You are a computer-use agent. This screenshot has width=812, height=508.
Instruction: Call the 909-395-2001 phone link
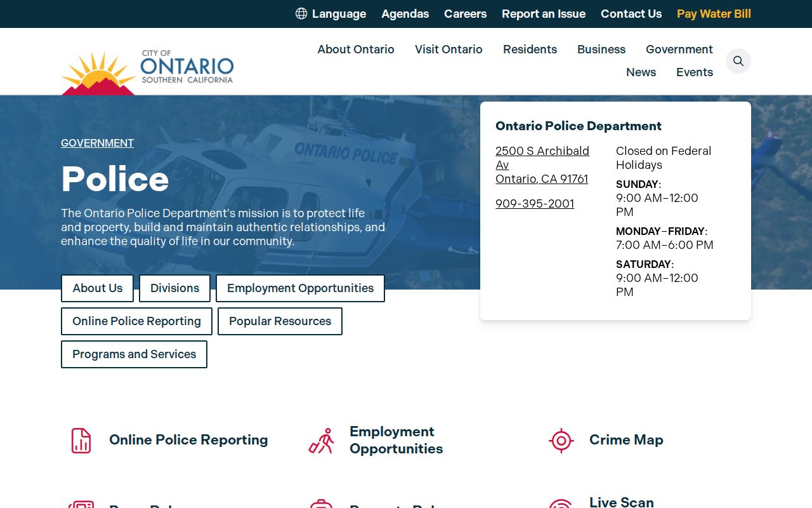pos(535,204)
